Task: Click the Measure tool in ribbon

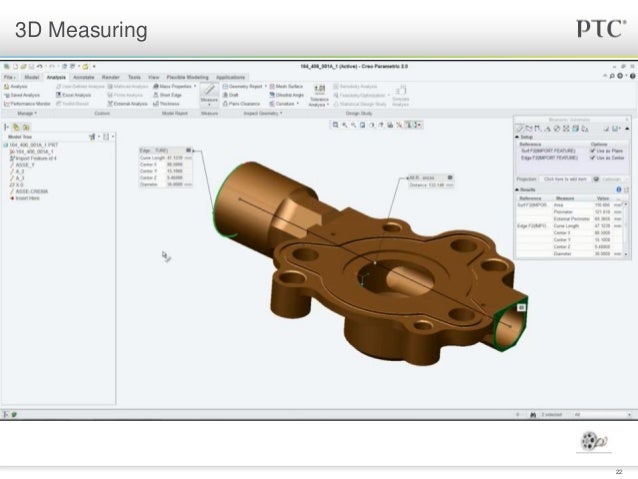Action: [x=209, y=94]
